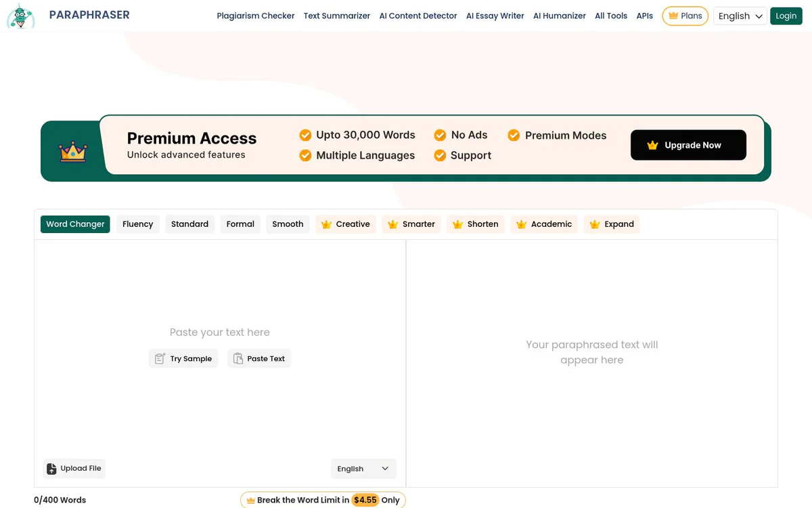Open AI Content Detector link

point(418,16)
